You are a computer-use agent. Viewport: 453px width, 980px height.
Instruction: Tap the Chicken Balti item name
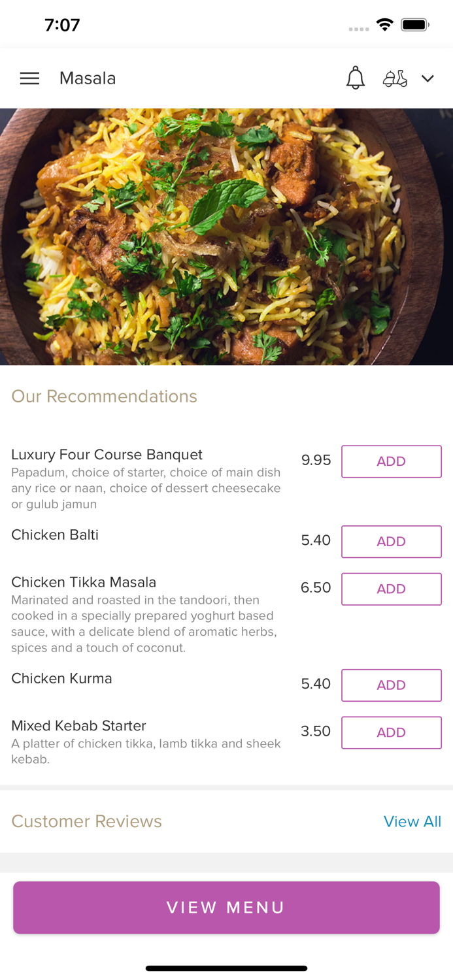point(55,535)
